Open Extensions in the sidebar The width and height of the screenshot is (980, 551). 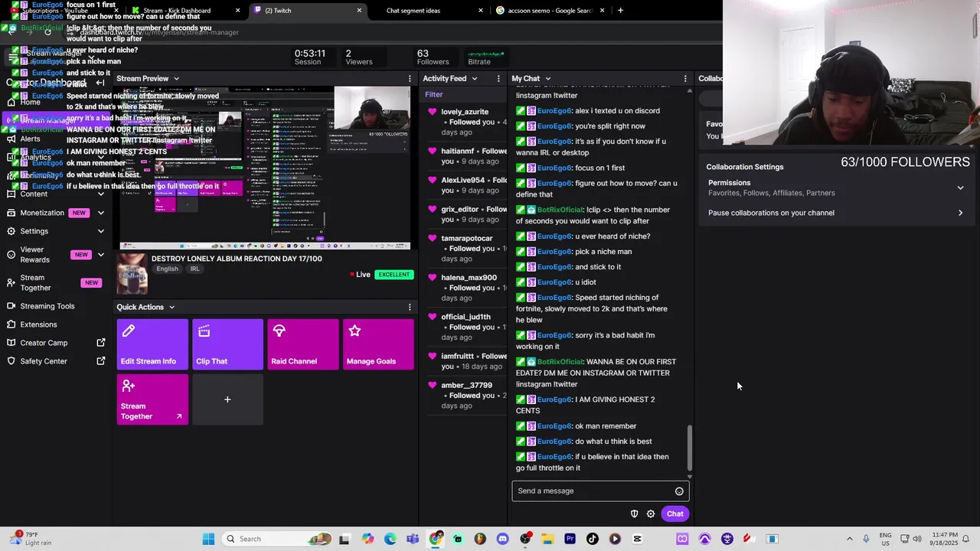point(38,324)
